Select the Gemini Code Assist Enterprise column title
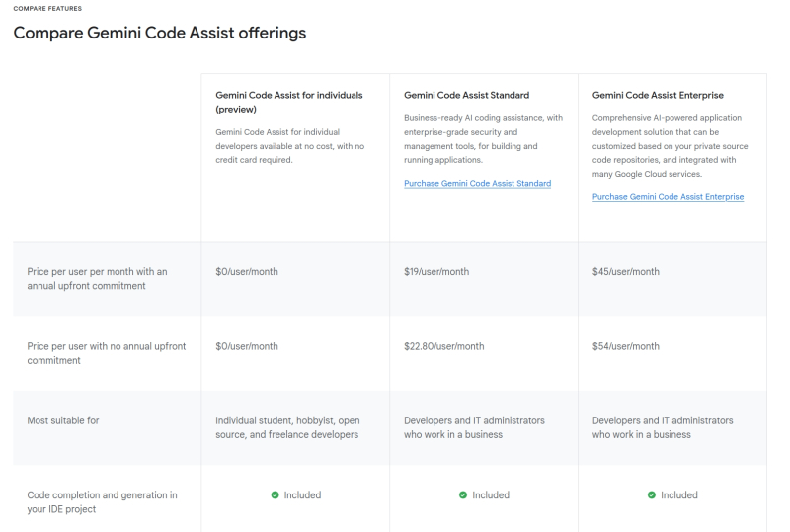790x532 pixels. pyautogui.click(x=658, y=96)
